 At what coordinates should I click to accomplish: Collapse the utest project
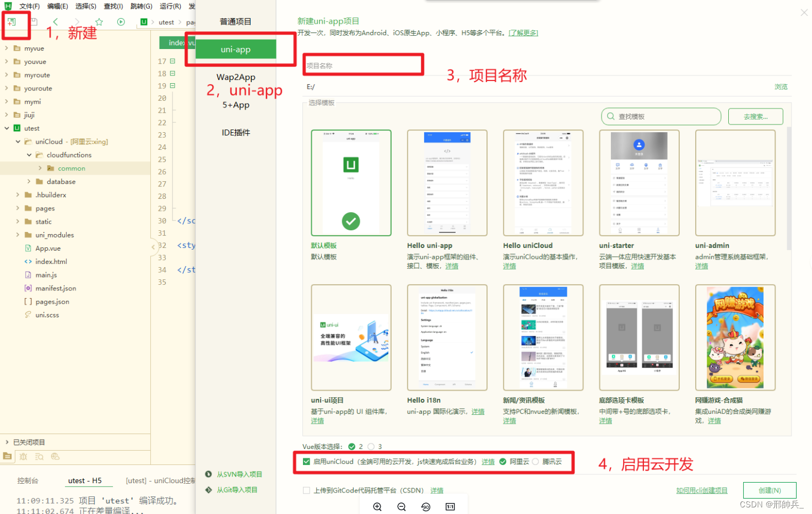click(7, 128)
